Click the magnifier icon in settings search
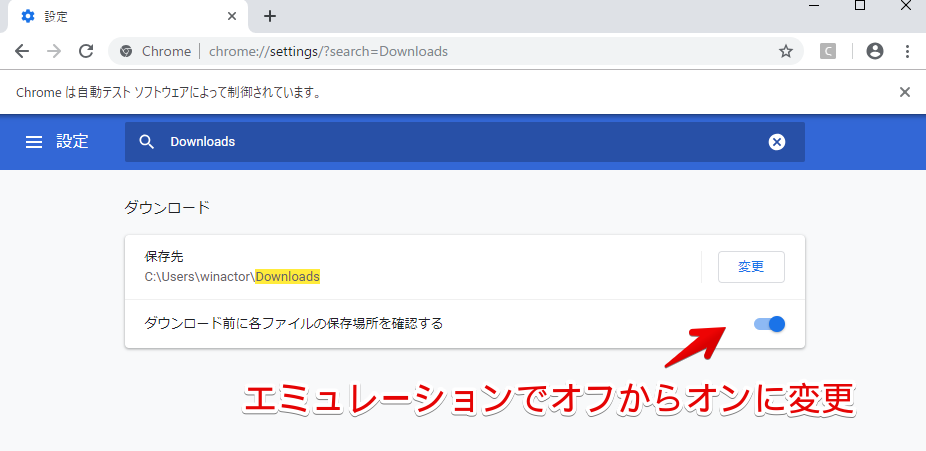The width and height of the screenshot is (926, 451). pyautogui.click(x=146, y=142)
